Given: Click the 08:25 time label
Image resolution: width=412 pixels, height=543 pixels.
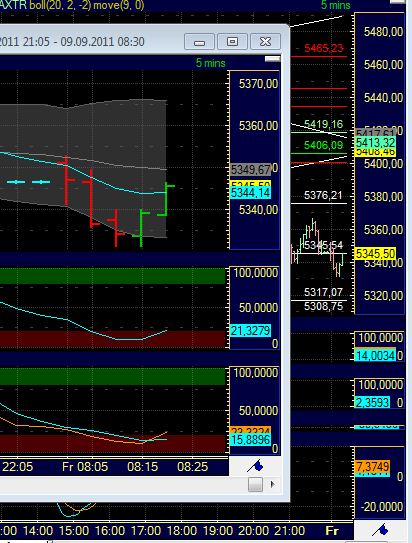Looking at the screenshot, I should pyautogui.click(x=192, y=467).
